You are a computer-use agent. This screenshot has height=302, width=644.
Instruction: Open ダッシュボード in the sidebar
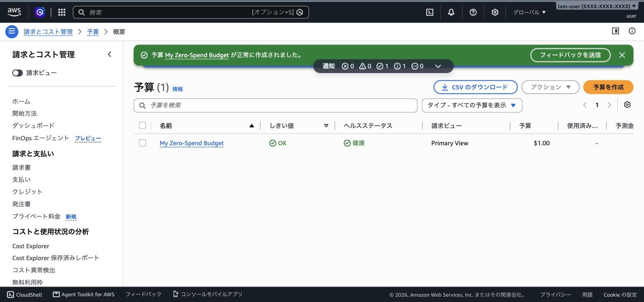[x=33, y=126]
